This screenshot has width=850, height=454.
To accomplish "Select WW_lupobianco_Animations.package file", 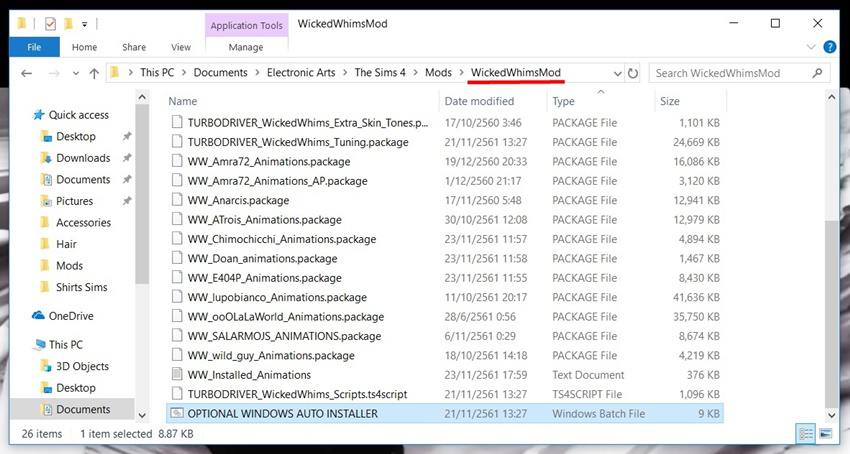I will click(x=277, y=298).
